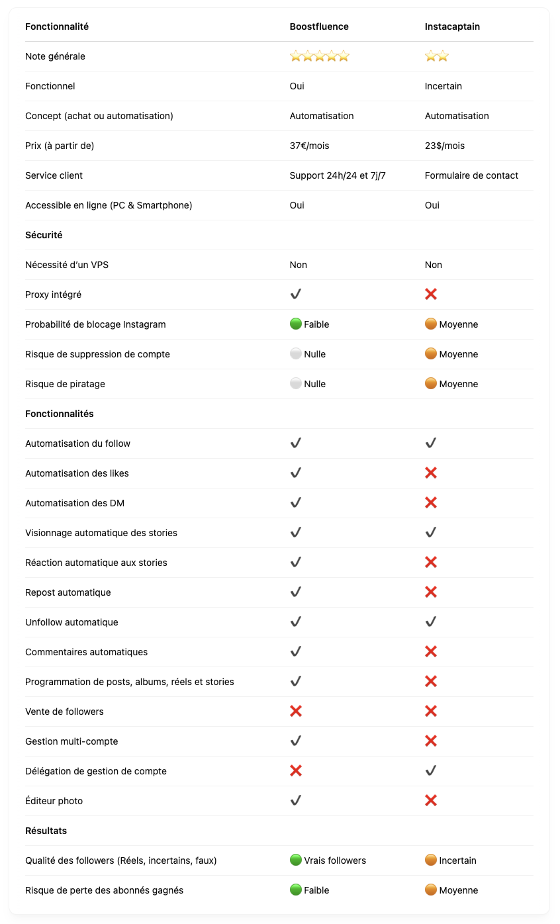
Task: Click Instacaptain checkmark for Délégation de gestion de compte
Action: pos(431,771)
